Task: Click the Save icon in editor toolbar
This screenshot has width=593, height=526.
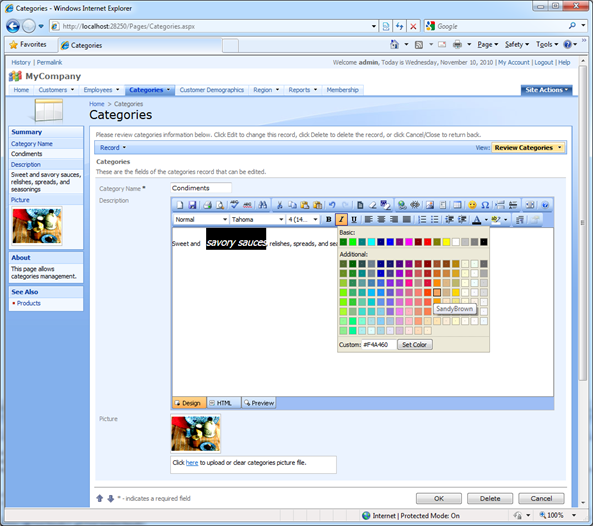Action: point(192,205)
